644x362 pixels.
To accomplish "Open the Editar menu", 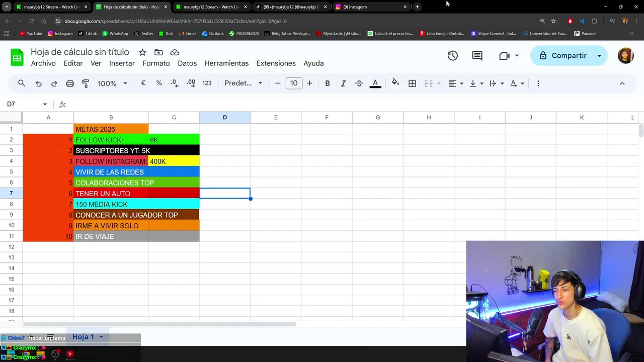I will click(73, 63).
